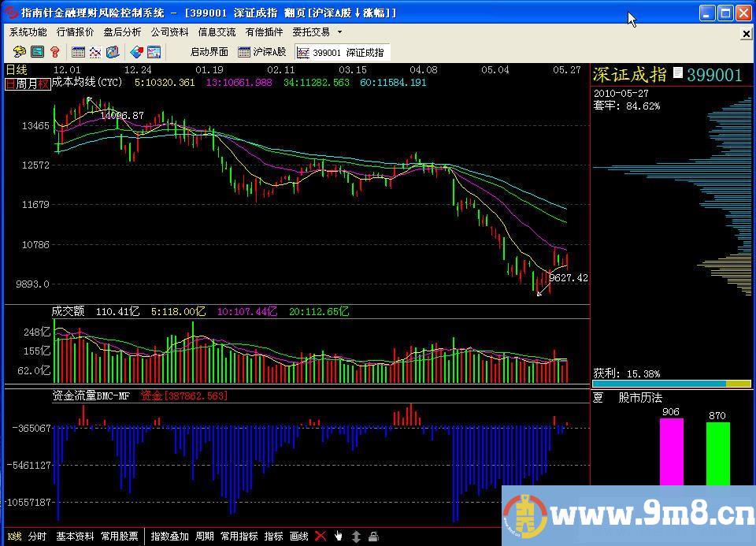Click the 399001 深证成指 stock code icon
This screenshot has height=546, width=756.
tap(303, 53)
